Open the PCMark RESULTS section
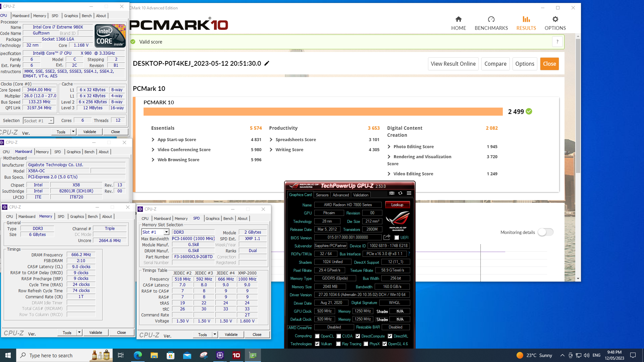This screenshot has height=362, width=644. click(x=526, y=23)
